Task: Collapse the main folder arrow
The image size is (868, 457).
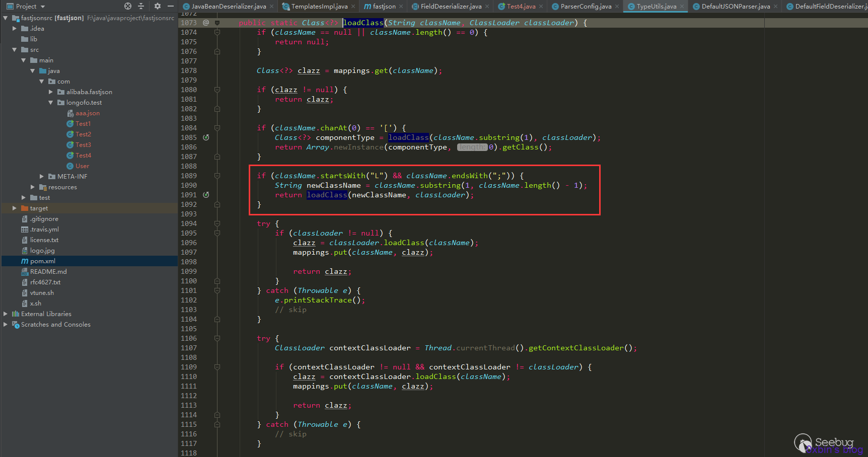Action: pos(24,60)
